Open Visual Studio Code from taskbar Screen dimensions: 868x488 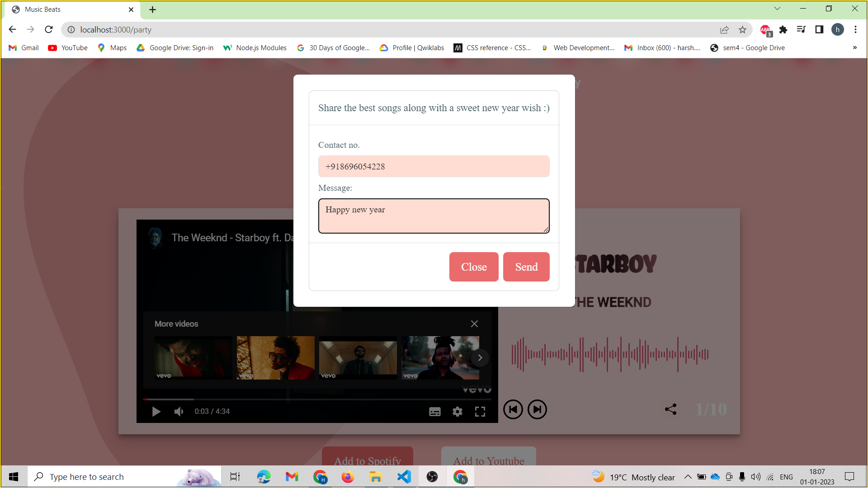(404, 477)
